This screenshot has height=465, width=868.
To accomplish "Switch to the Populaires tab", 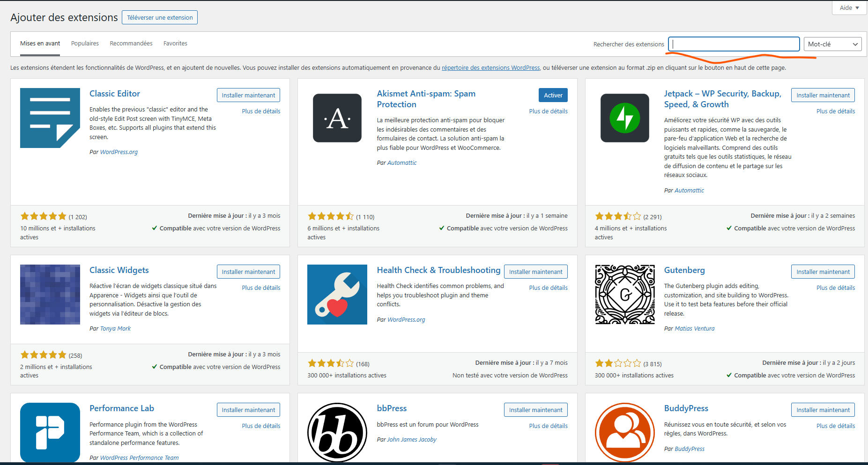I will click(x=85, y=44).
